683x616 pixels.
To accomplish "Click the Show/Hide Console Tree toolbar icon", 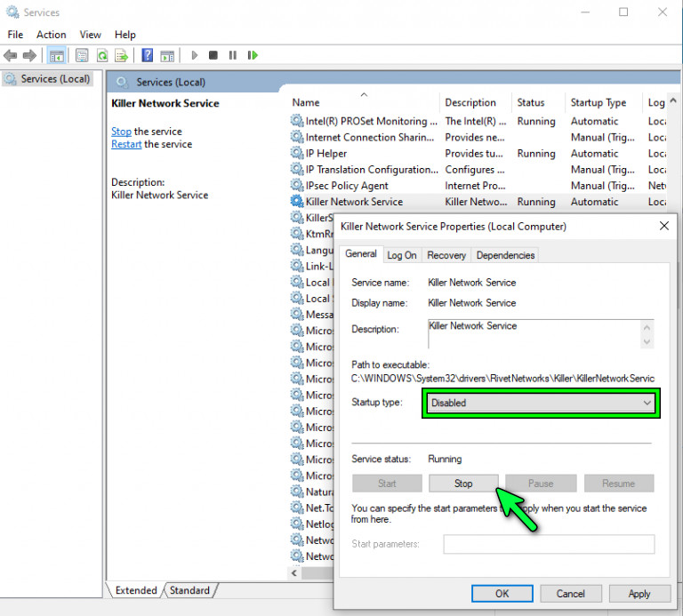I will click(x=57, y=55).
